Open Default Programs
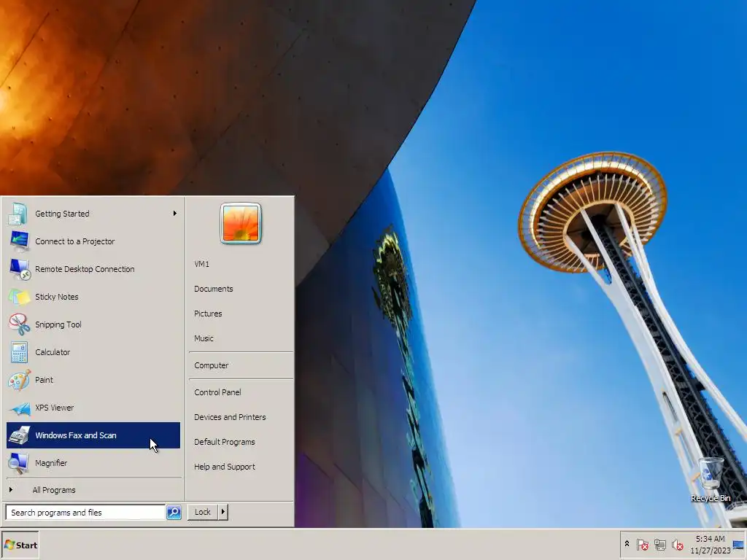Image resolution: width=747 pixels, height=560 pixels. (225, 441)
